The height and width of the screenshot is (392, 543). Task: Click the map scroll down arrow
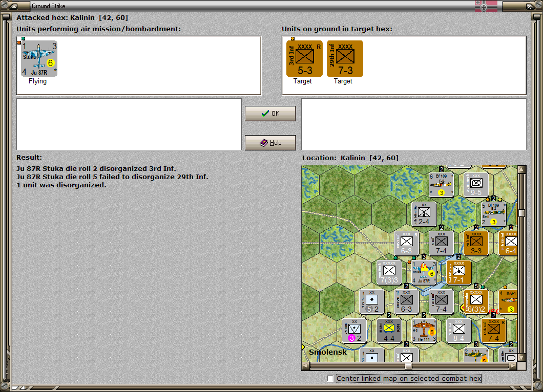pos(521,357)
